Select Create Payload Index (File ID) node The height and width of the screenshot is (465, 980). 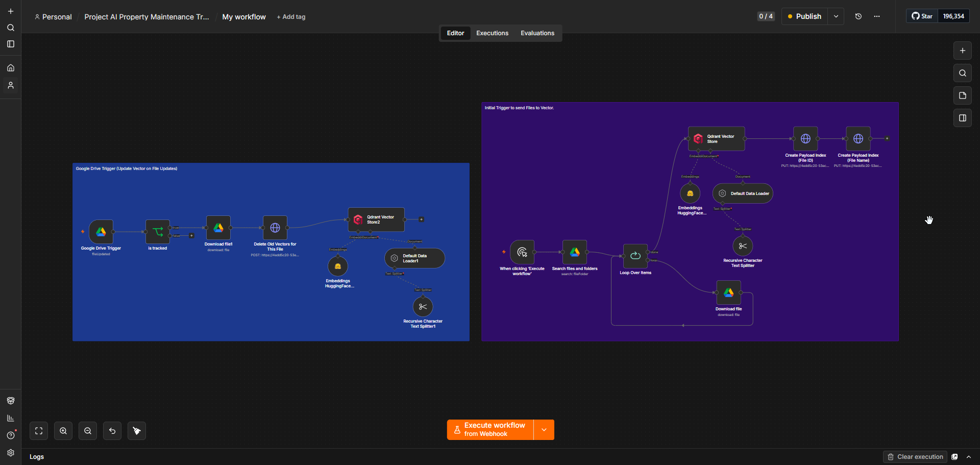805,139
